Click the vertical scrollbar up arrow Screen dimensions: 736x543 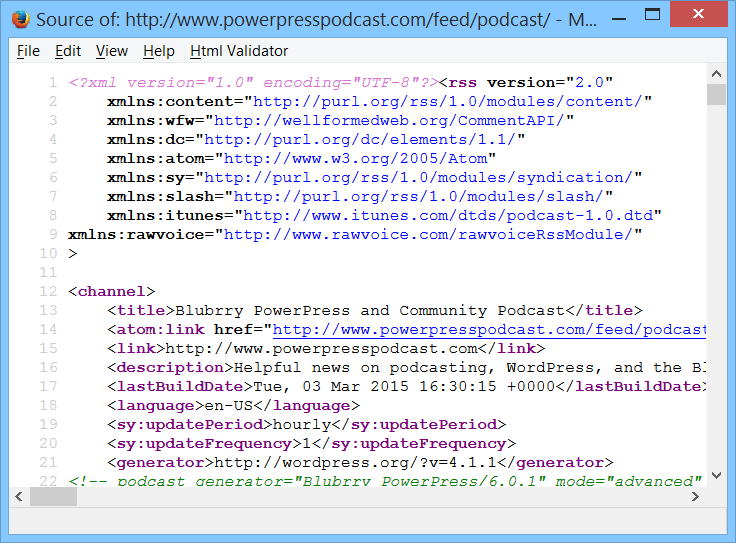click(x=716, y=74)
